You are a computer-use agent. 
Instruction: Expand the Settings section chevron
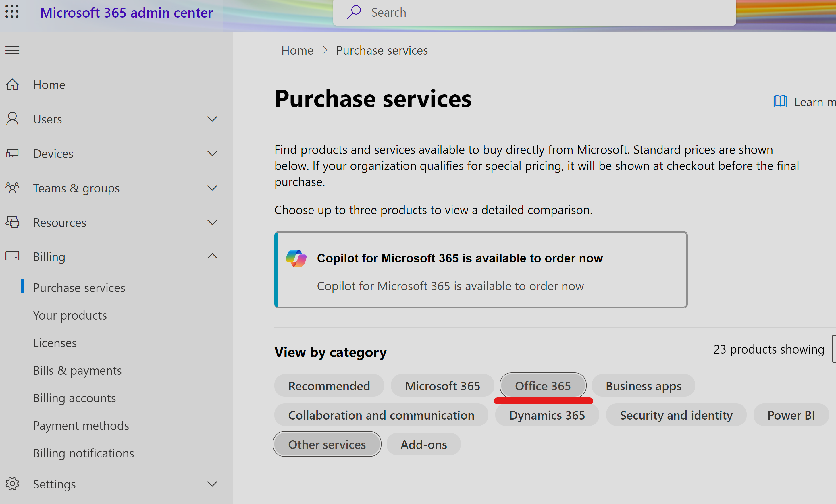click(212, 484)
